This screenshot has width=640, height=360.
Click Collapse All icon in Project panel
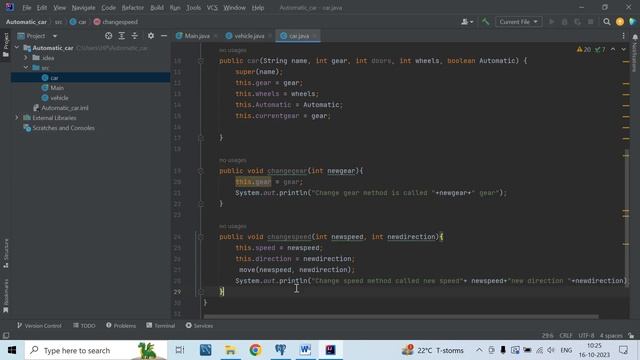[x=135, y=36]
